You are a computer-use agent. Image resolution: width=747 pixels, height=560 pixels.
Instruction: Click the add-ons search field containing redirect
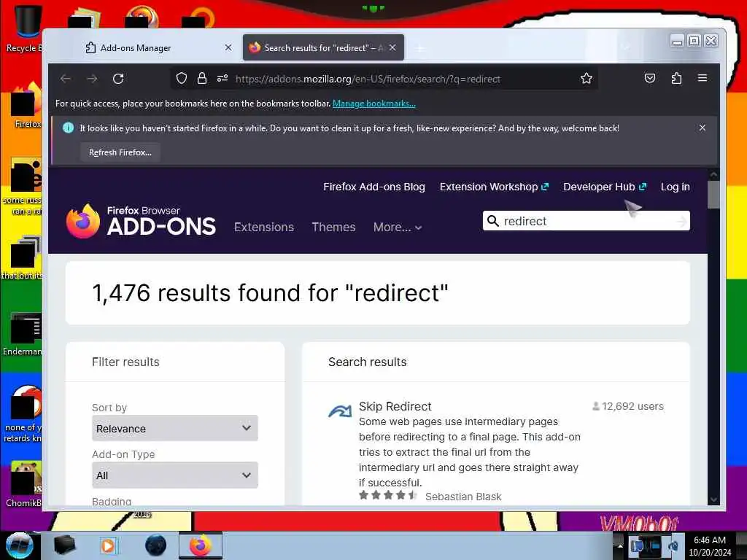click(586, 221)
